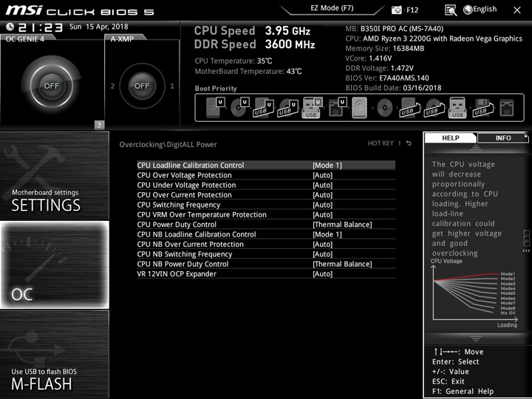Select the UEFI network boot icon

point(338,108)
